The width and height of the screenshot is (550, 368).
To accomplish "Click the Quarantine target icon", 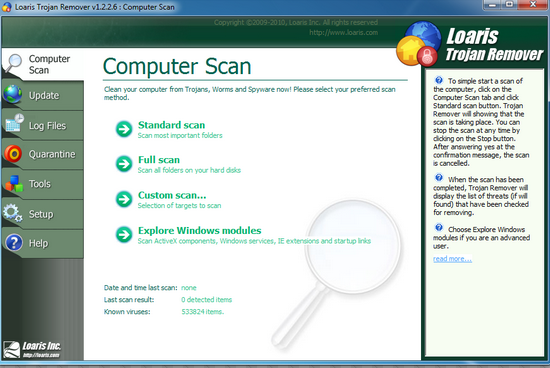I will pyautogui.click(x=13, y=154).
